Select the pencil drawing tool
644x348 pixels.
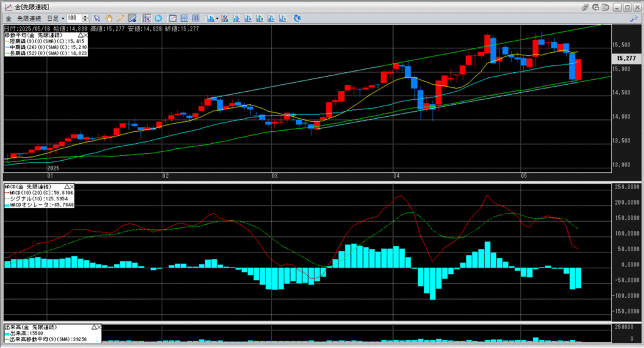[121, 18]
